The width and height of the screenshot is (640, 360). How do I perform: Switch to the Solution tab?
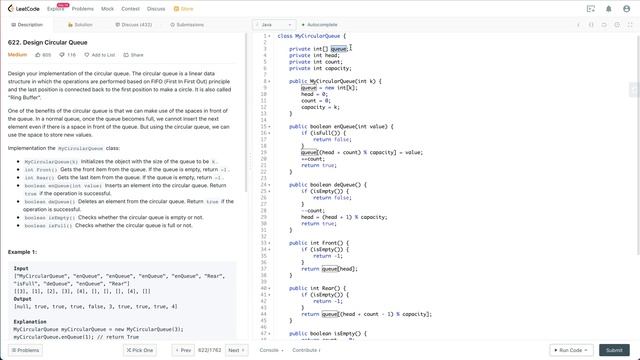80,25
